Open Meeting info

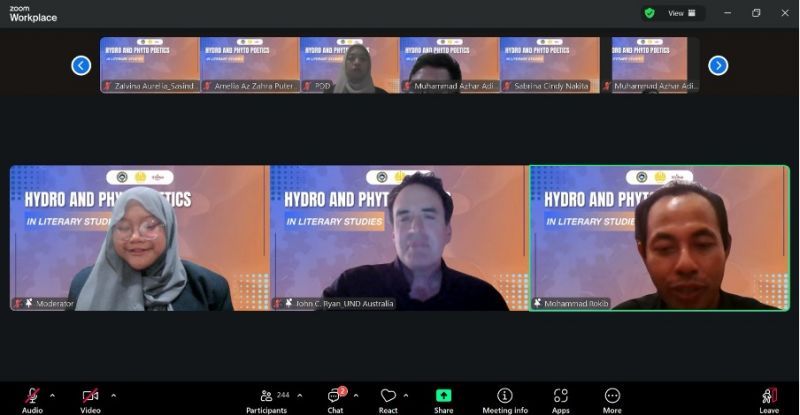pos(505,396)
